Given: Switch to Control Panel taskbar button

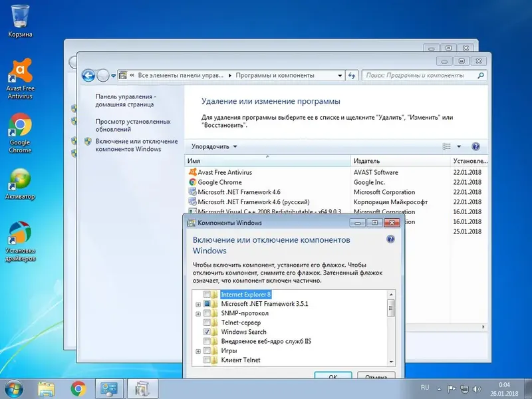Looking at the screenshot, I should point(109,389).
